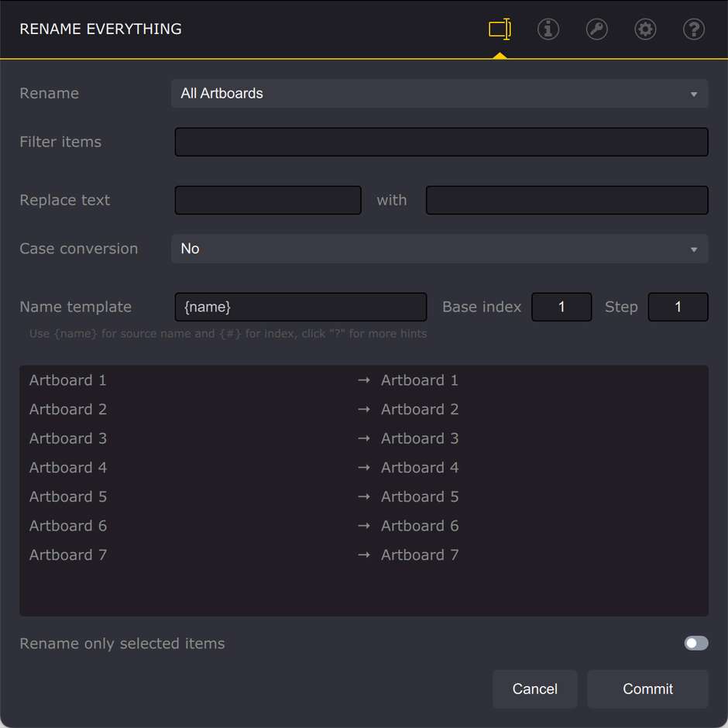Click the Name template field containing {name}
Viewport: 728px width, 728px height.
coord(300,307)
